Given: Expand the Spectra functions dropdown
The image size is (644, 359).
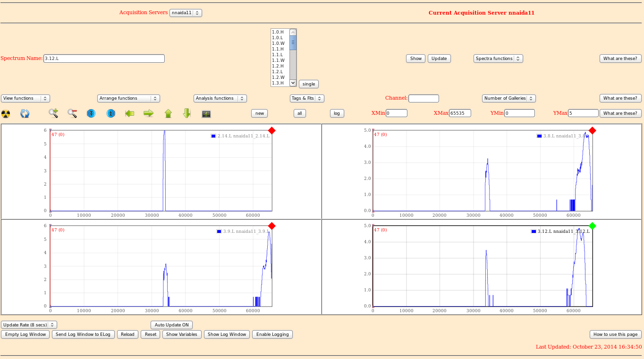Looking at the screenshot, I should (498, 59).
